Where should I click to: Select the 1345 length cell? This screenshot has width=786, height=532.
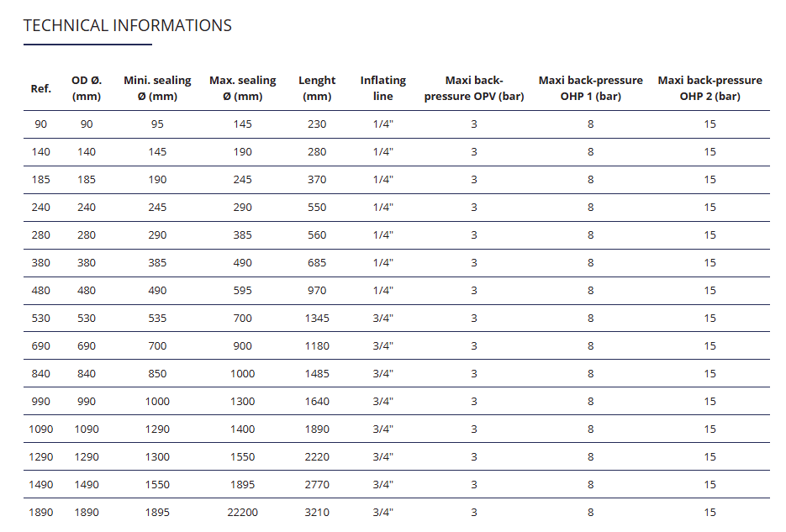tap(317, 318)
